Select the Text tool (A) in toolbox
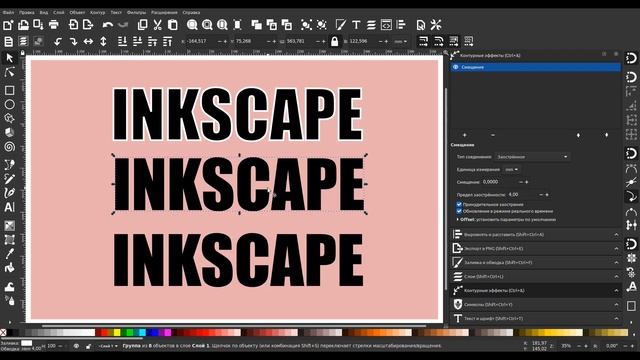 pyautogui.click(x=9, y=207)
